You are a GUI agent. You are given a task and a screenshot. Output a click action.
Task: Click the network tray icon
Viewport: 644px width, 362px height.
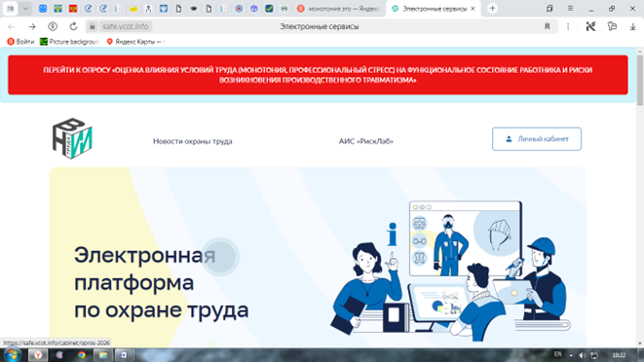594,355
